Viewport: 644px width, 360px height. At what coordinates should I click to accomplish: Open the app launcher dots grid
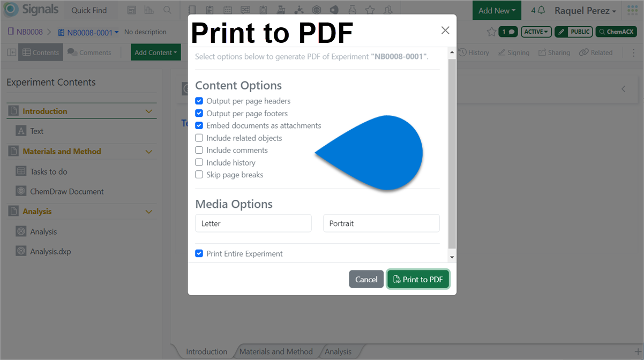point(632,10)
